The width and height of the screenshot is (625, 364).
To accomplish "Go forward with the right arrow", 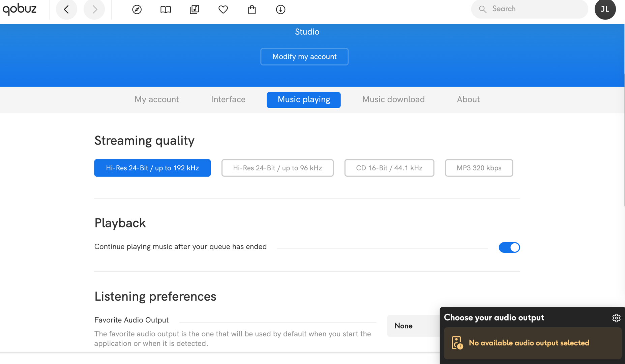I will pos(94,9).
